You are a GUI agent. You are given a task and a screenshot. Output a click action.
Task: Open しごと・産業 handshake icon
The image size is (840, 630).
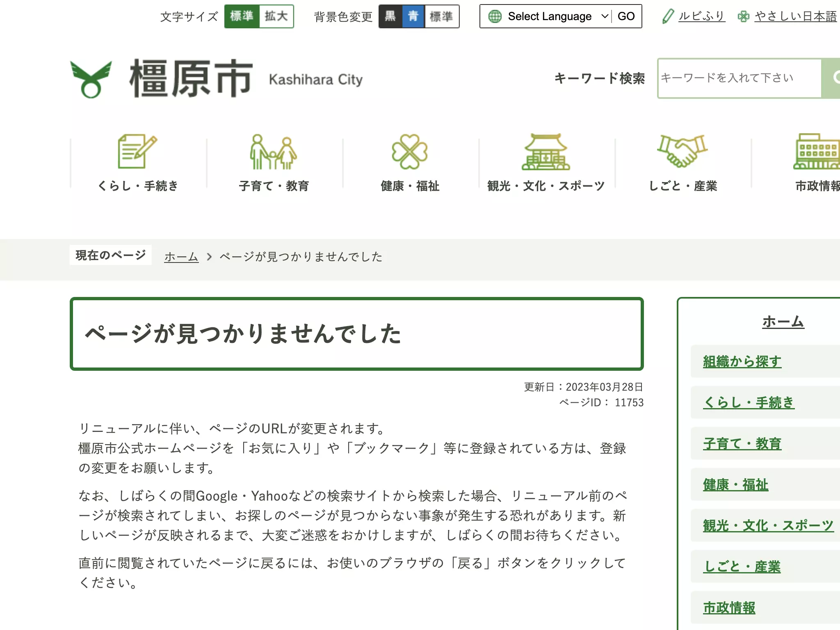pyautogui.click(x=682, y=151)
